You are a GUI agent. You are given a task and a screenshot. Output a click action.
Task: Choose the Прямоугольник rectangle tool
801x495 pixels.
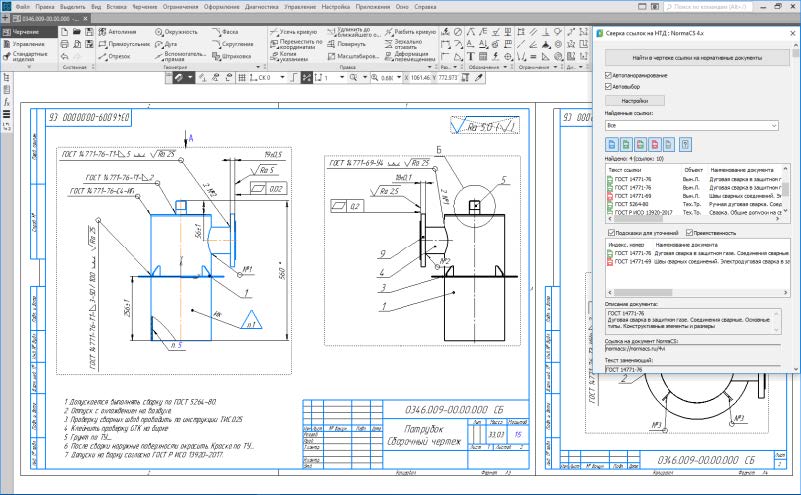(x=126, y=44)
